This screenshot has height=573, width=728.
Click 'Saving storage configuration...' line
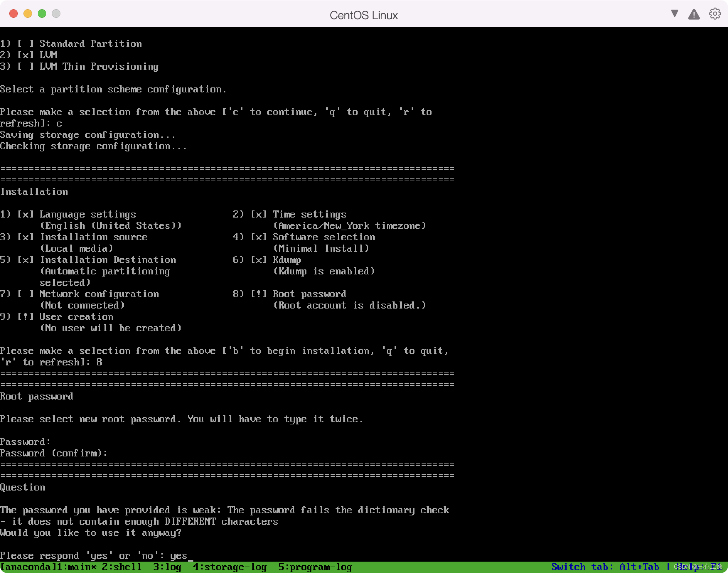tap(88, 135)
